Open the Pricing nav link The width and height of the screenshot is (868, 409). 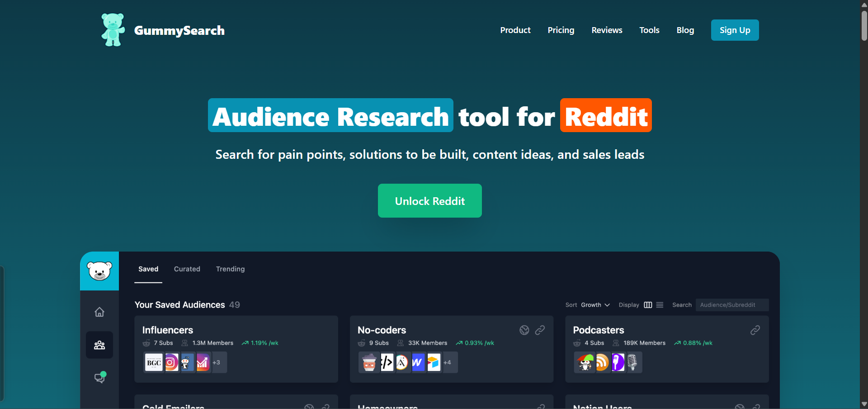tap(561, 30)
